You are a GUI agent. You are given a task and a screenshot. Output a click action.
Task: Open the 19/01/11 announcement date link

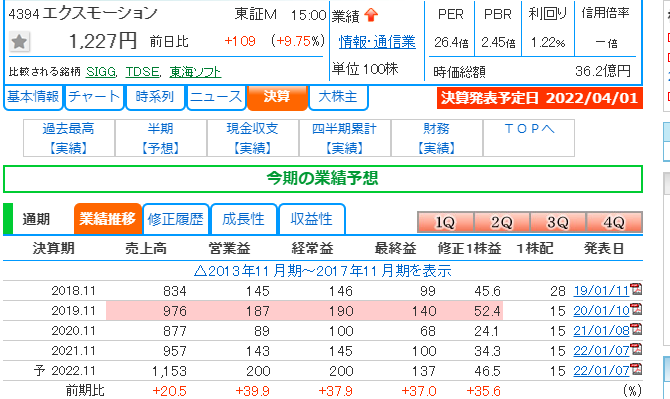(601, 290)
